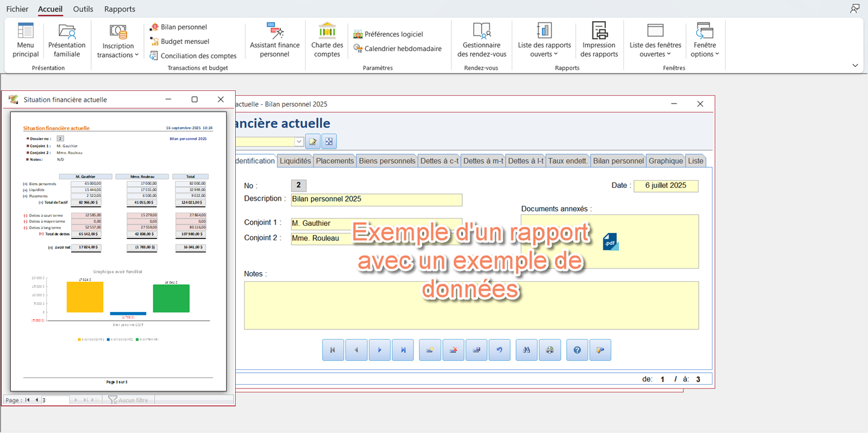Go to the next record arrow

380,350
